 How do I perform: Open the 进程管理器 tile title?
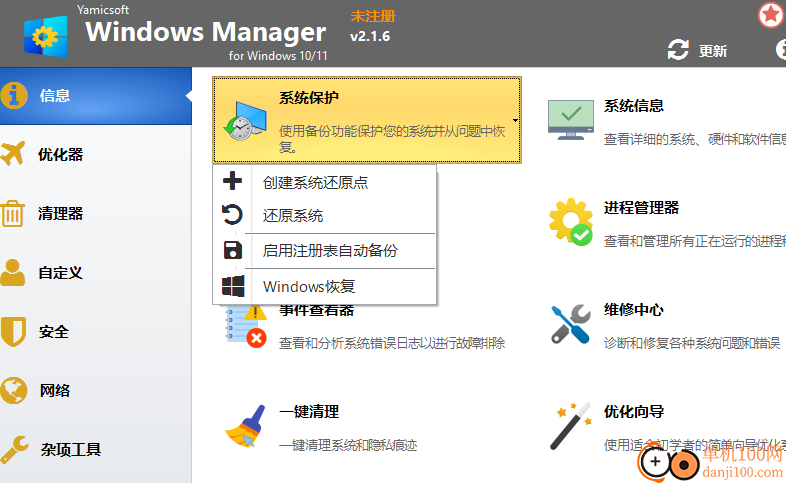[641, 207]
